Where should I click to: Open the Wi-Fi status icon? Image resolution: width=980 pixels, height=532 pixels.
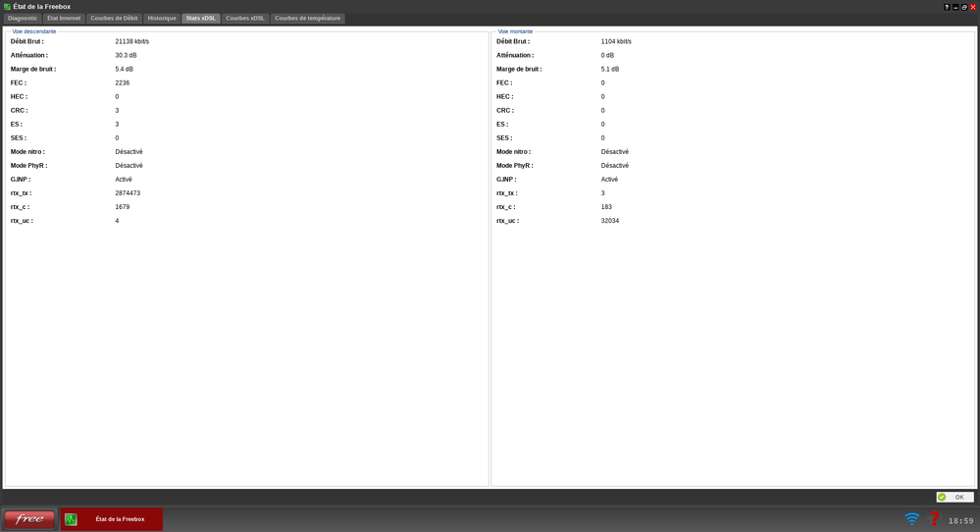912,519
